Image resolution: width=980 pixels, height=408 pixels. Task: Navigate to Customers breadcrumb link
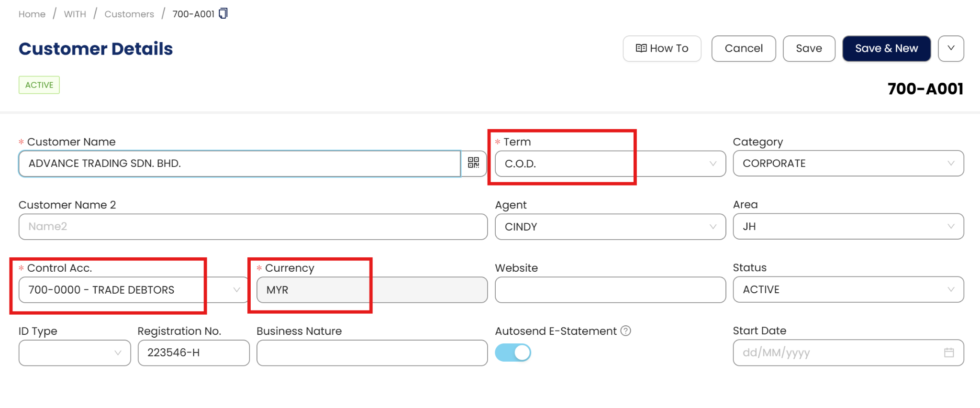point(129,14)
